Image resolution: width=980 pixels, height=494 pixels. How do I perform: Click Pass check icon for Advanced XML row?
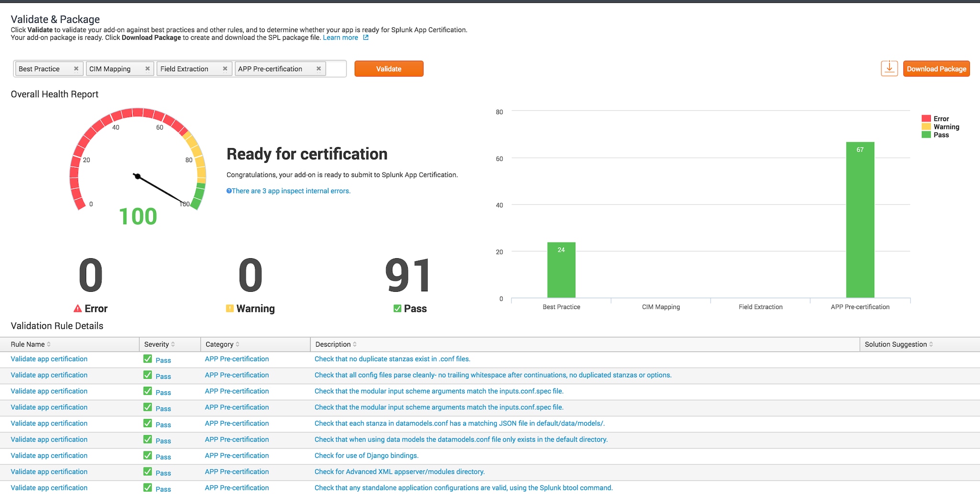[x=147, y=472]
